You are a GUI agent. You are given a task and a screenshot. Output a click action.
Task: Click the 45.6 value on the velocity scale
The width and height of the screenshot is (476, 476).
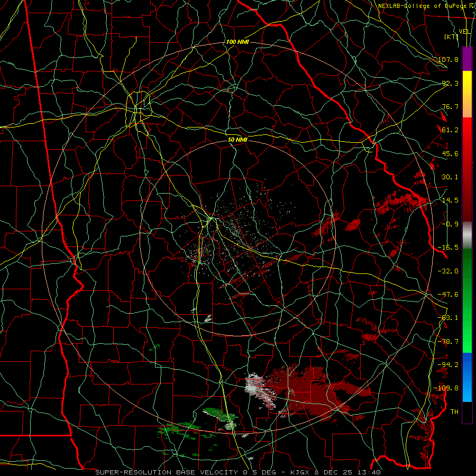pos(450,153)
